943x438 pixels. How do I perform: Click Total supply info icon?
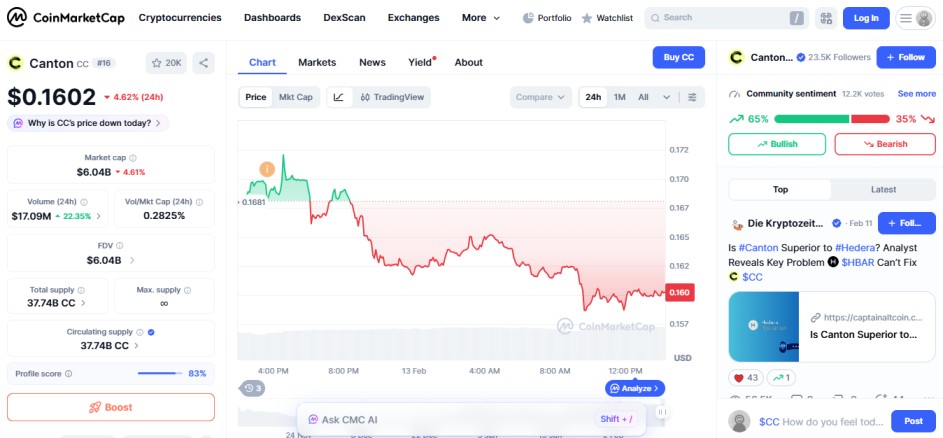click(81, 290)
